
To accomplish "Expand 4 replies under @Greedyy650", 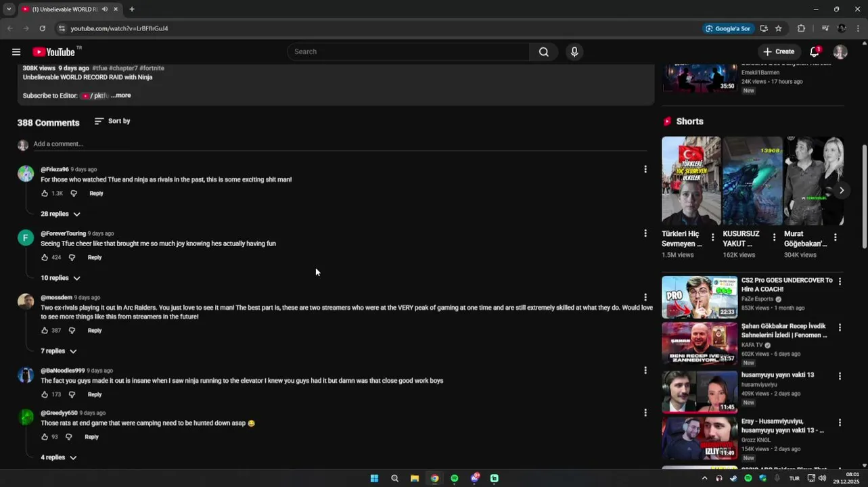I will [x=59, y=458].
